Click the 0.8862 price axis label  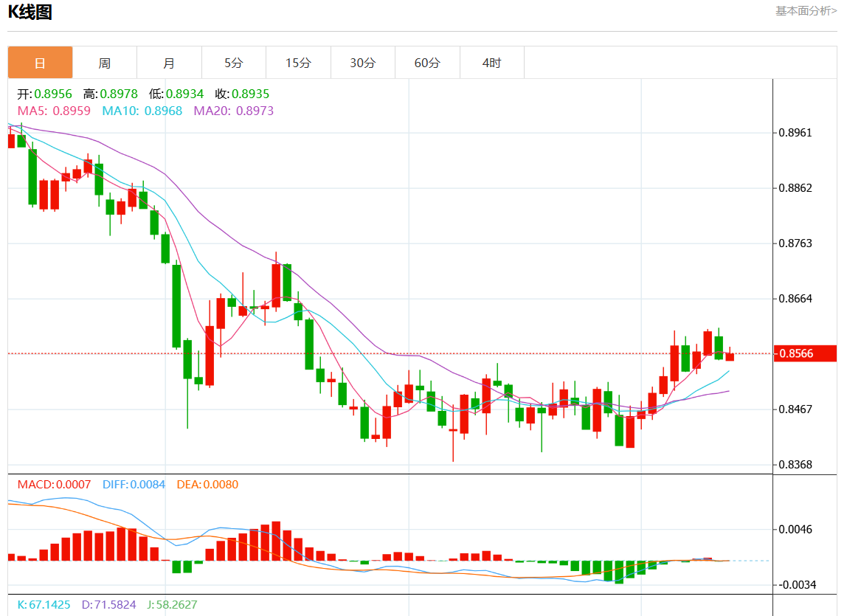[x=795, y=188]
